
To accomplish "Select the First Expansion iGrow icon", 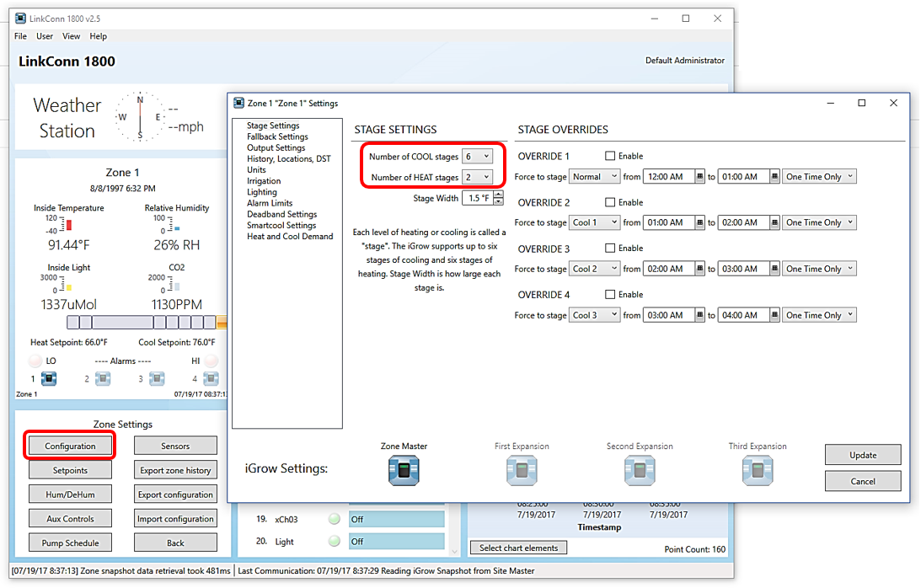I will (522, 471).
